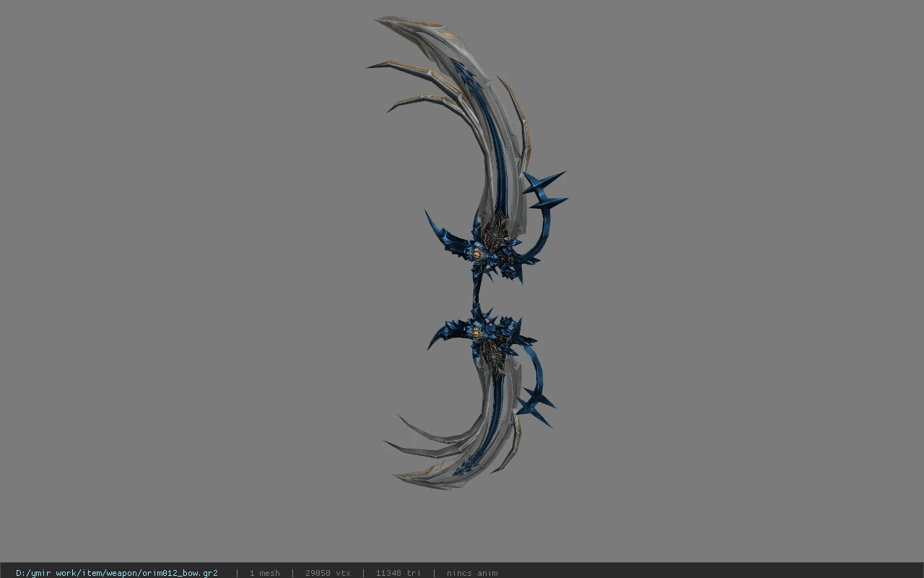Click the file path orim012_bow.gr2 in status bar
924x578 pixels.
coord(117,573)
